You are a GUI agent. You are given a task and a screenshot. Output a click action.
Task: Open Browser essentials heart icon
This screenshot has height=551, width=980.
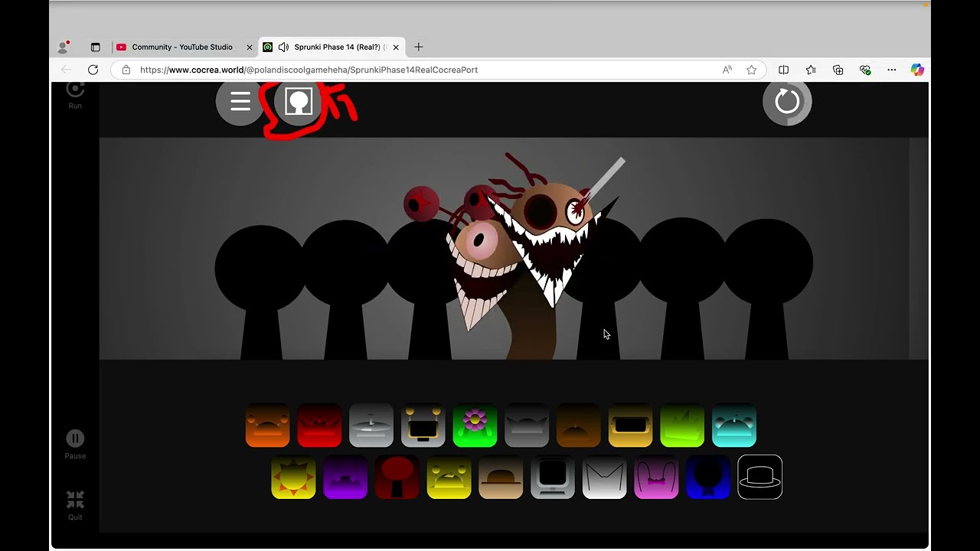pos(865,70)
